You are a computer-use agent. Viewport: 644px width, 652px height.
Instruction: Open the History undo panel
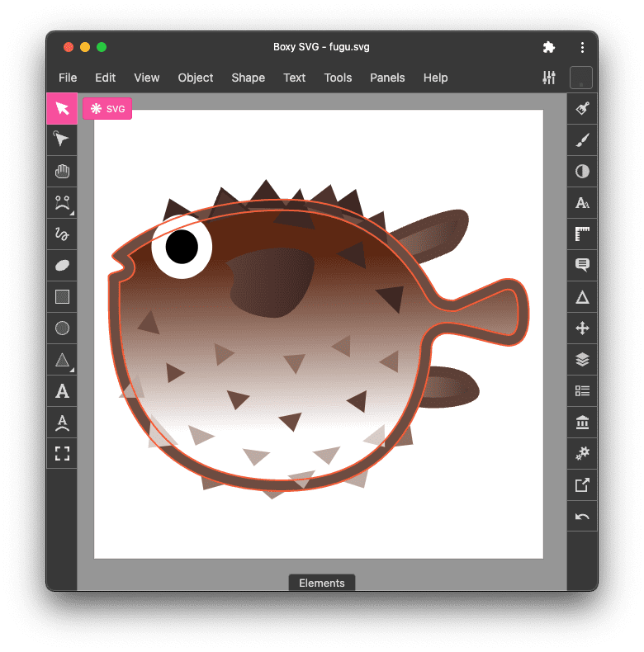coord(582,517)
